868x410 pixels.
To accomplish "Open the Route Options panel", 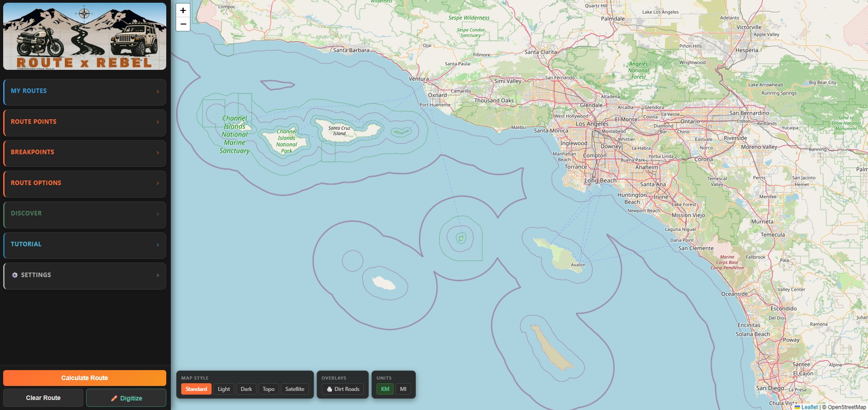I will click(85, 184).
